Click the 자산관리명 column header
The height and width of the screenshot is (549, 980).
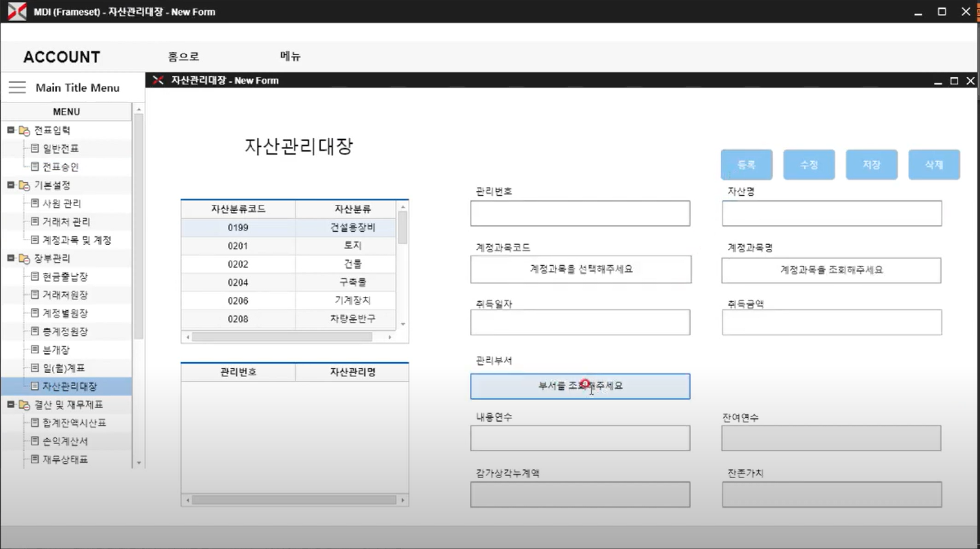[x=352, y=372]
